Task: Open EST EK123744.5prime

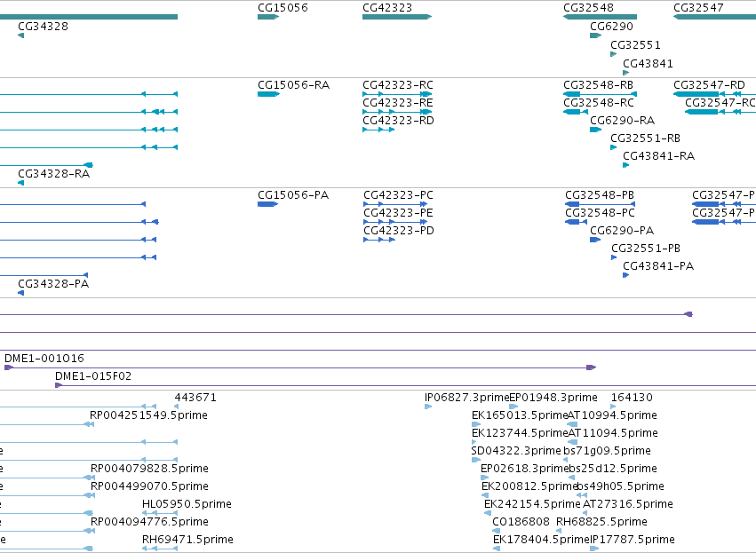Action: [x=520, y=433]
